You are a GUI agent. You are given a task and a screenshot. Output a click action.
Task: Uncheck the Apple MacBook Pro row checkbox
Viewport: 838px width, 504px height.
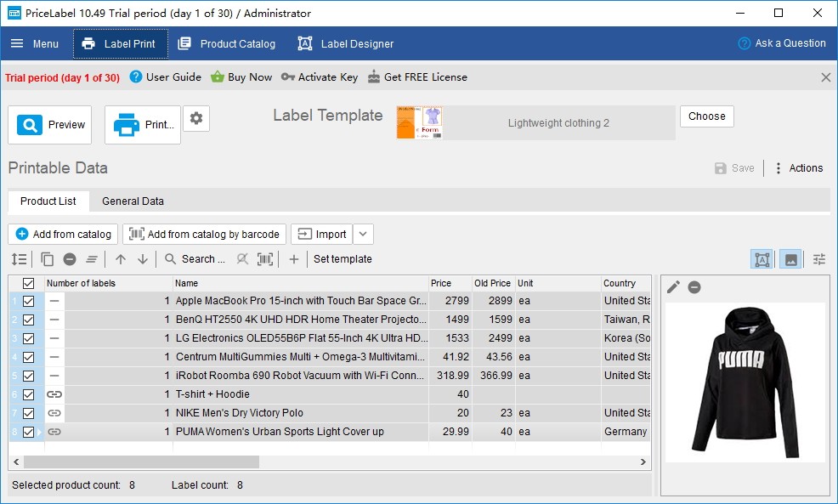pos(28,301)
